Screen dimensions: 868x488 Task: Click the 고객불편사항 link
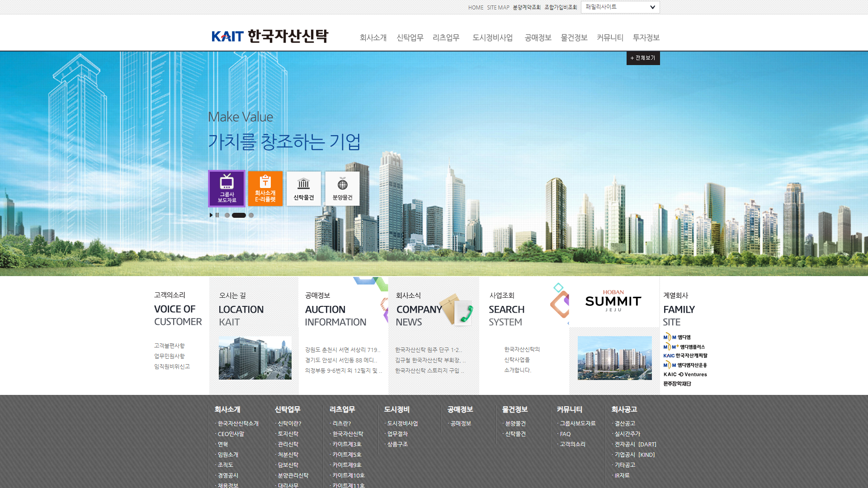pos(170,346)
